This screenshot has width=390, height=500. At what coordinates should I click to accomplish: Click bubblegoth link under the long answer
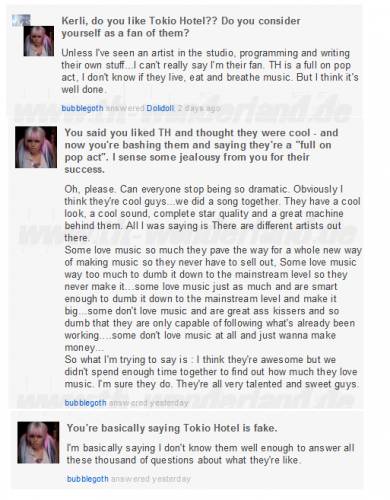pyautogui.click(x=85, y=403)
